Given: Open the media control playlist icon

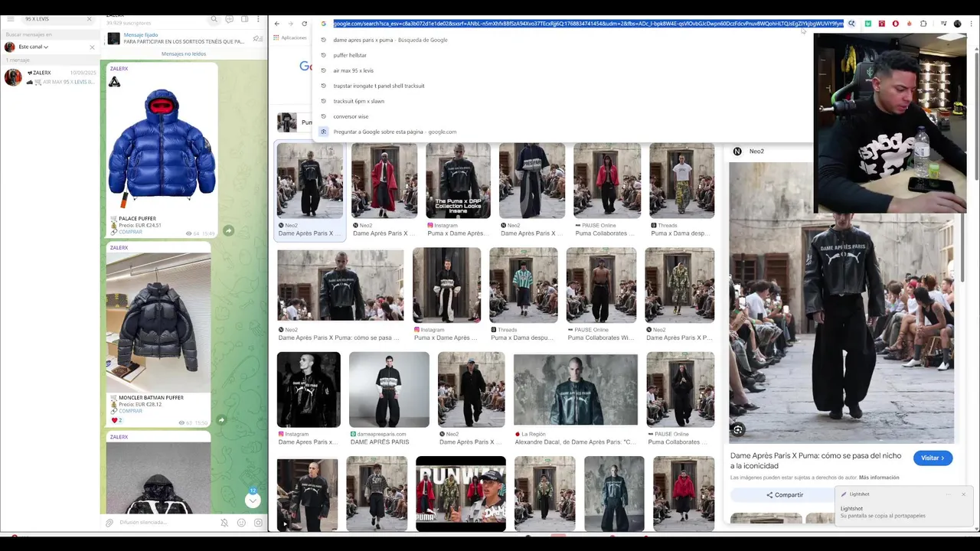Looking at the screenshot, I should pyautogui.click(x=943, y=24).
